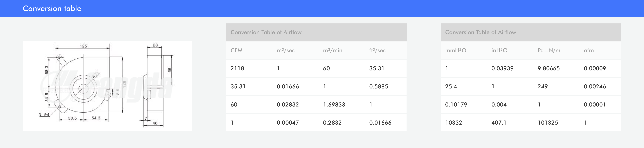644x148 pixels.
Task: Click the 101325 Pa cell
Action: (x=548, y=123)
